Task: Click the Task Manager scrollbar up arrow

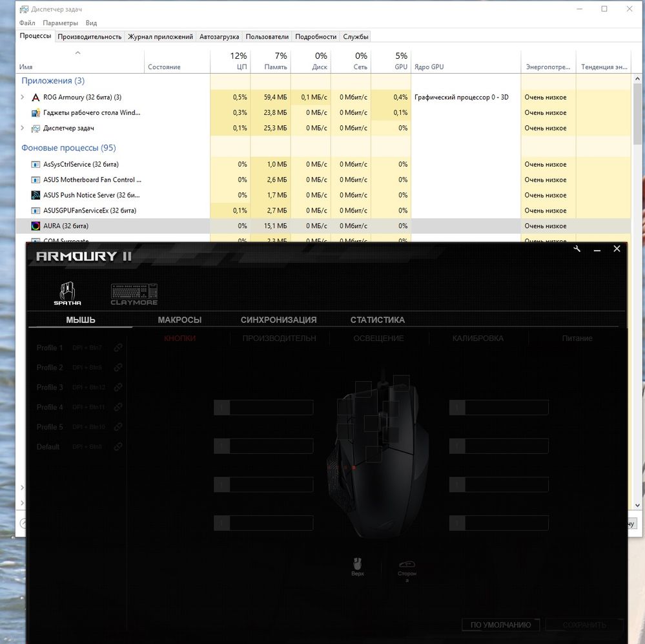Action: coord(637,79)
